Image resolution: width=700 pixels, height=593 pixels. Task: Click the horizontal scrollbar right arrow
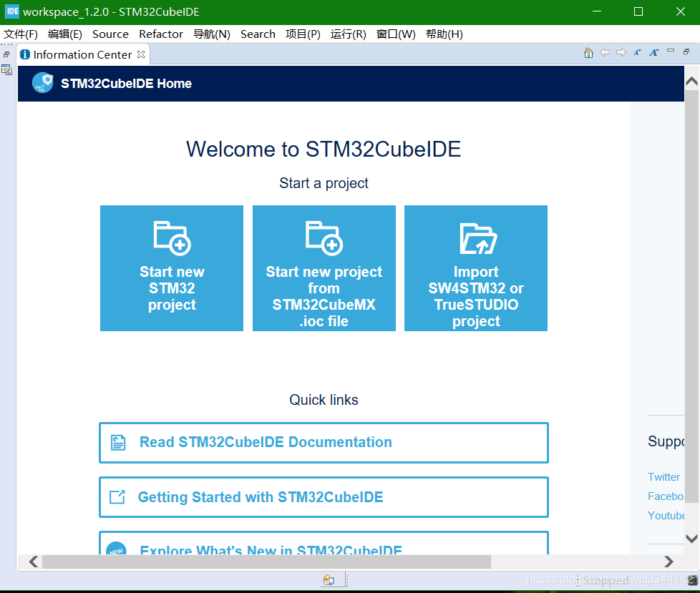click(x=669, y=562)
